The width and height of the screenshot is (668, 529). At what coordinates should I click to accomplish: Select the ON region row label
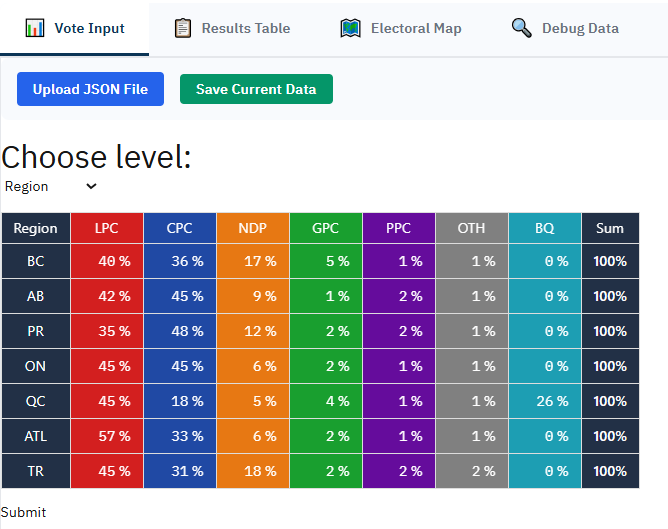point(36,366)
